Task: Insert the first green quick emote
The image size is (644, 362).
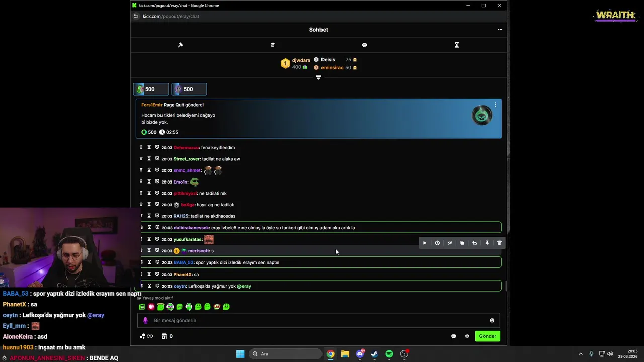Action: (142, 307)
